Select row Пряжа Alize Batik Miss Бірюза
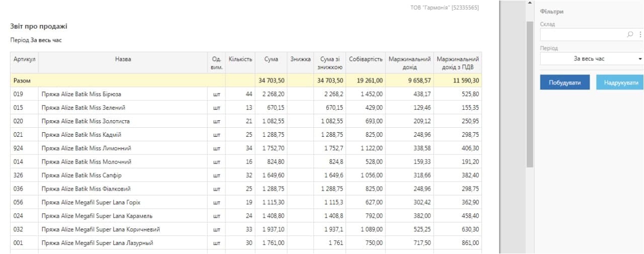 [x=246, y=94]
